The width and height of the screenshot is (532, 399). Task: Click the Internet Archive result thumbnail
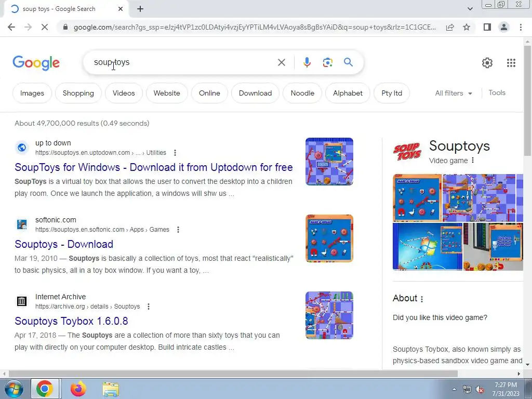(x=329, y=315)
